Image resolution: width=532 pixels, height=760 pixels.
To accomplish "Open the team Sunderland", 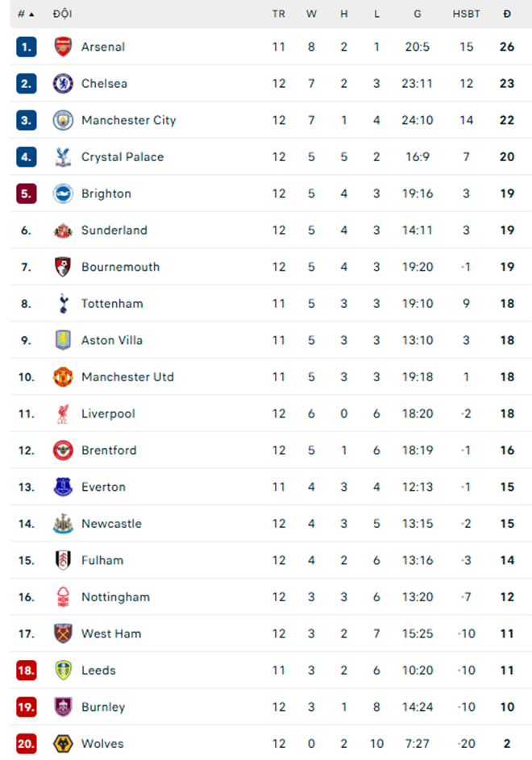I will [x=114, y=230].
